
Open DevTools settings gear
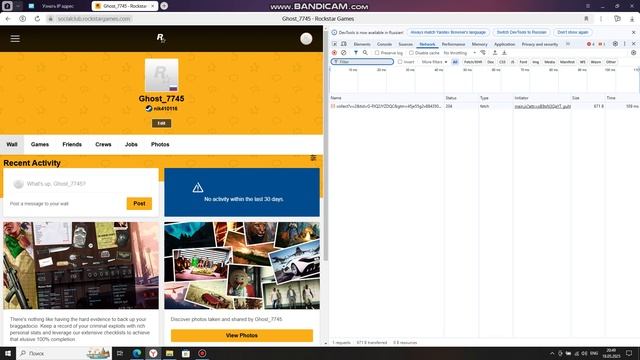(615, 44)
